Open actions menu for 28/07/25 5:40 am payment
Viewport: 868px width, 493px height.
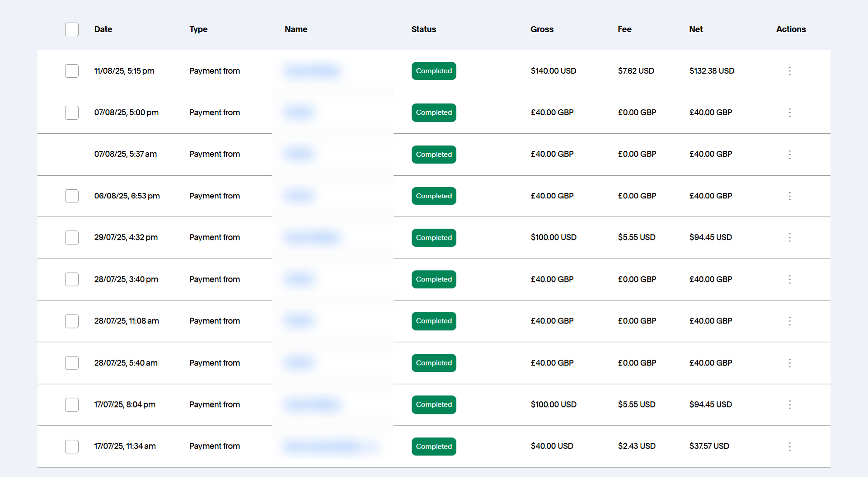point(789,363)
